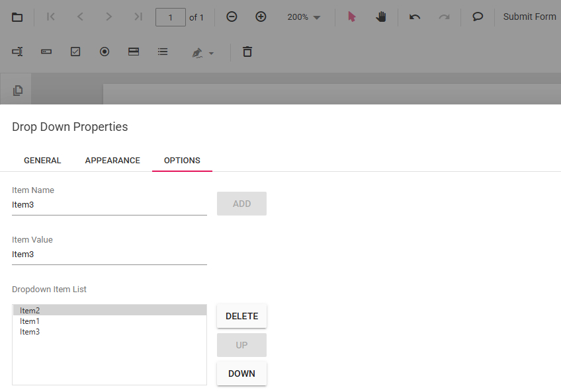Open file using the folder icon
Image resolution: width=561 pixels, height=392 pixels.
point(17,17)
